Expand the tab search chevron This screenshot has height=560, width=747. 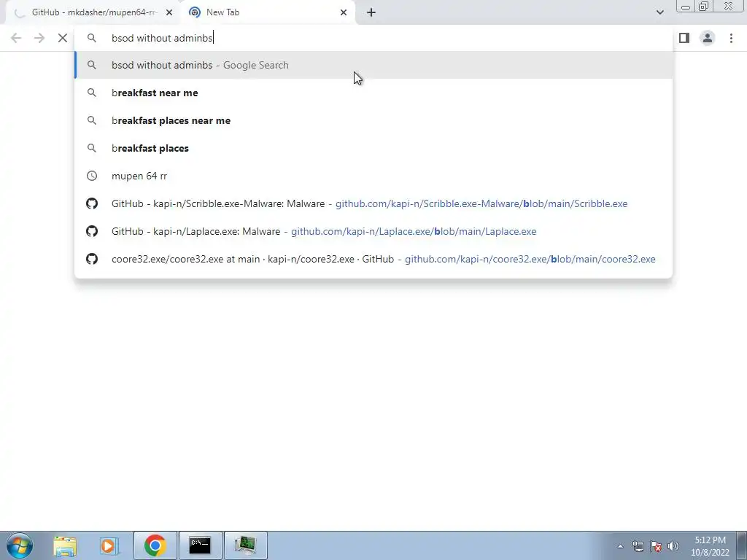(x=659, y=12)
